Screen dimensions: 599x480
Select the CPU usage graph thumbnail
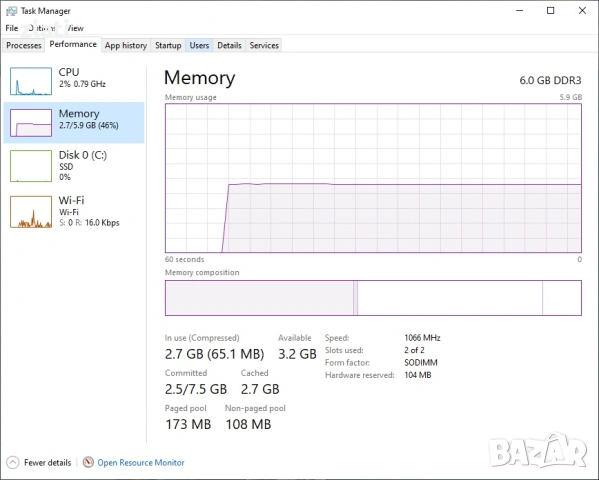(31, 81)
